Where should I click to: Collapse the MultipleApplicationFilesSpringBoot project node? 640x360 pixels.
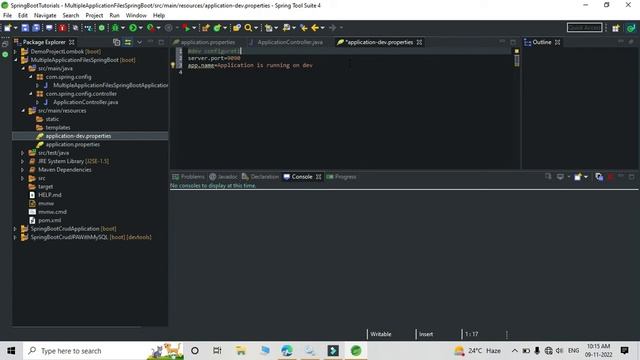pos(16,60)
